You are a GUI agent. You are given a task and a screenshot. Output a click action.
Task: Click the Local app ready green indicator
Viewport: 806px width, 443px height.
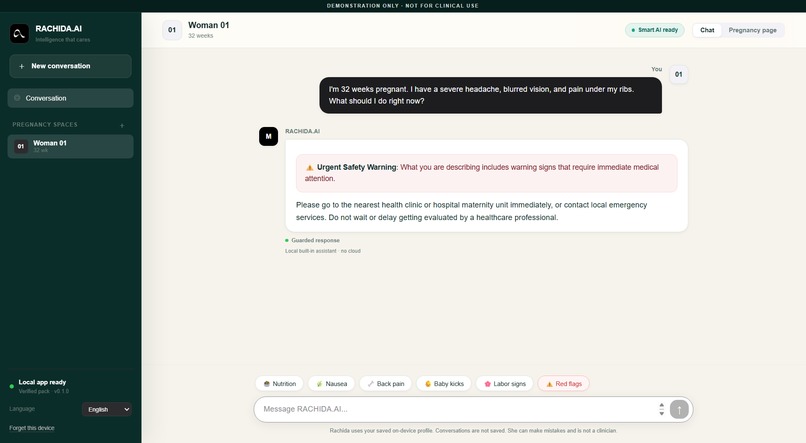(11, 386)
